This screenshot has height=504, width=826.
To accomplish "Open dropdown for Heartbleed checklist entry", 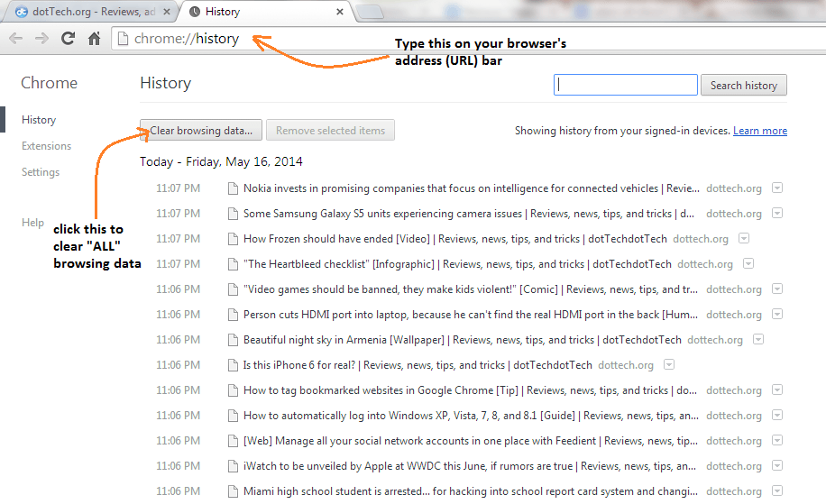I will [x=748, y=263].
